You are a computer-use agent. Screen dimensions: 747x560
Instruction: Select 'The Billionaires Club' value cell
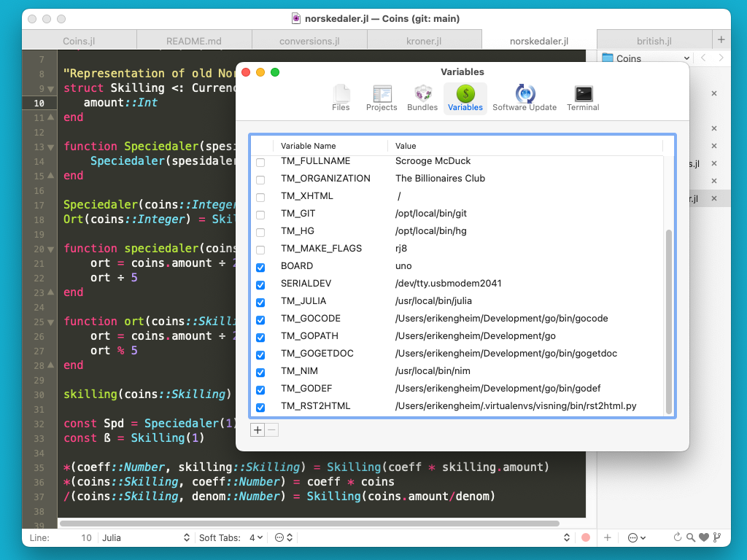coord(440,179)
